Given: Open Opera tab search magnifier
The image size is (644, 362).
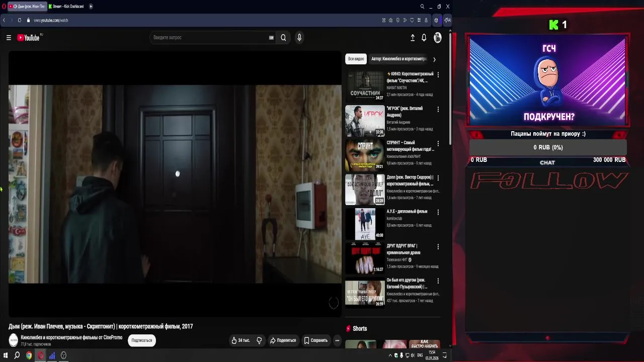Looking at the screenshot, I should pyautogui.click(x=422, y=7).
